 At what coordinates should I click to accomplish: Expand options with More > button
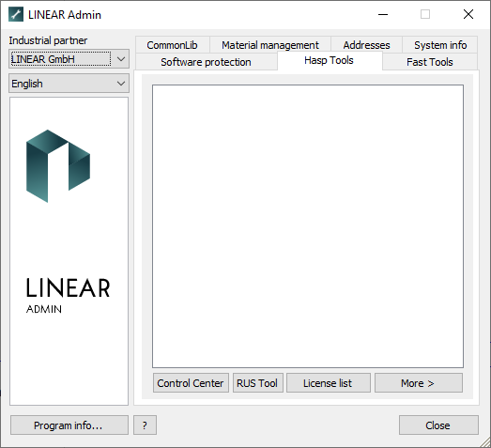click(x=419, y=383)
